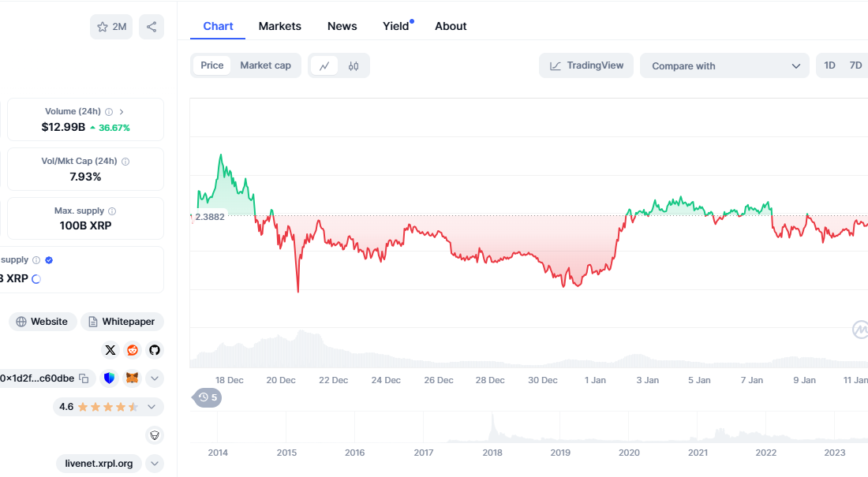Click the livenet.xrpl.org explorer link
The image size is (868, 477).
click(99, 464)
